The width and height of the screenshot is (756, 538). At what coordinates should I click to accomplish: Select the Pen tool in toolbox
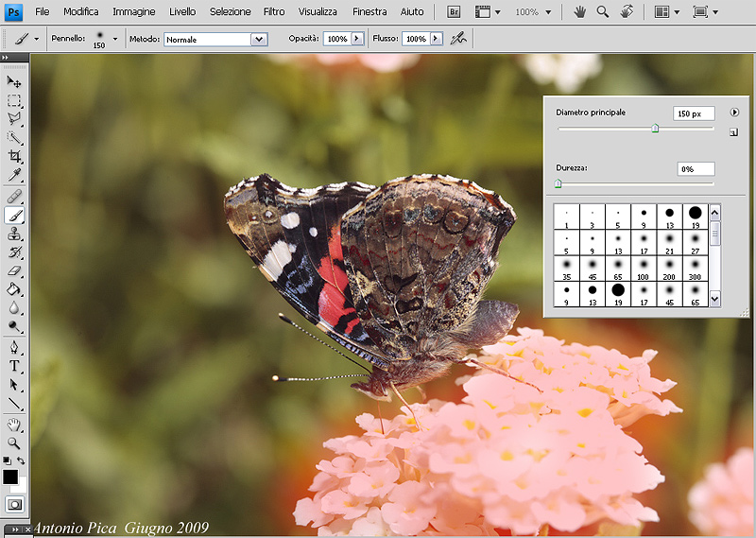pyautogui.click(x=14, y=347)
